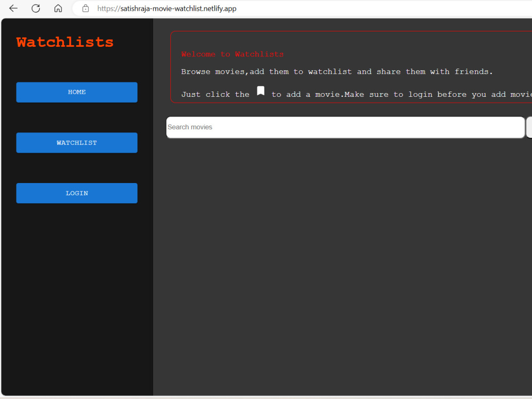
Task: Open the WATCHLIST button in the sidebar
Action: (77, 143)
